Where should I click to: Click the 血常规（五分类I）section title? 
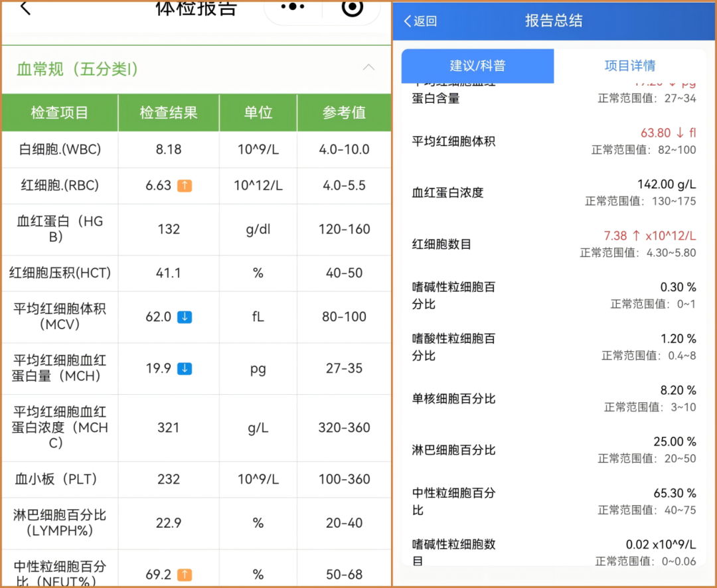pos(78,69)
